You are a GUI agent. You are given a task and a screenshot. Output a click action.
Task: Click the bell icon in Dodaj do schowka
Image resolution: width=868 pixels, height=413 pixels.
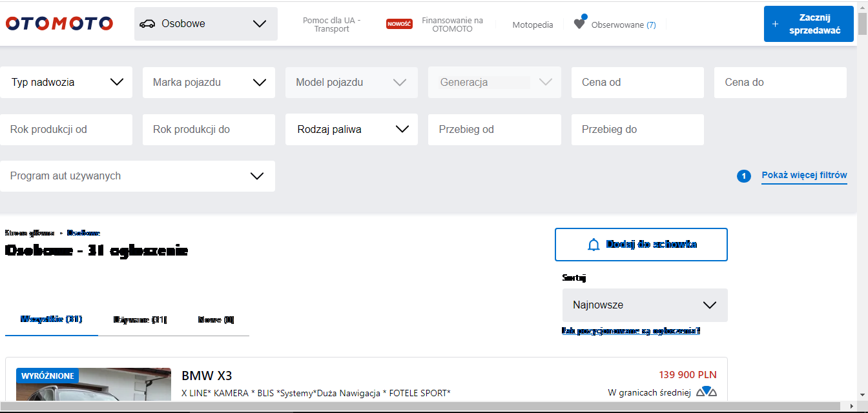click(594, 245)
